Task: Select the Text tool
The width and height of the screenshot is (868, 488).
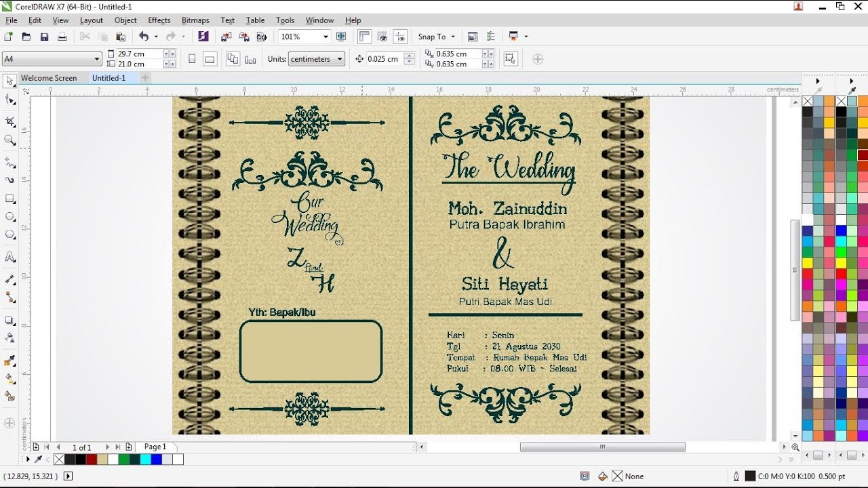Action: click(9, 257)
